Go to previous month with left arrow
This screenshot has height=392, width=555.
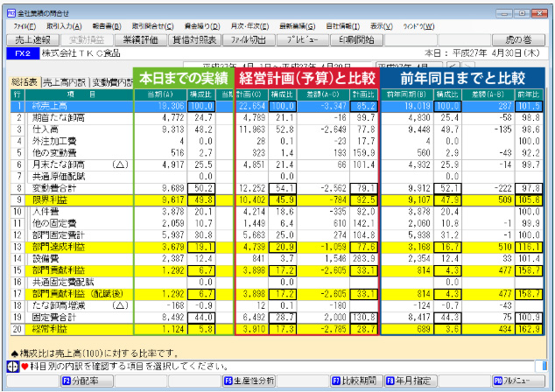pos(453,66)
